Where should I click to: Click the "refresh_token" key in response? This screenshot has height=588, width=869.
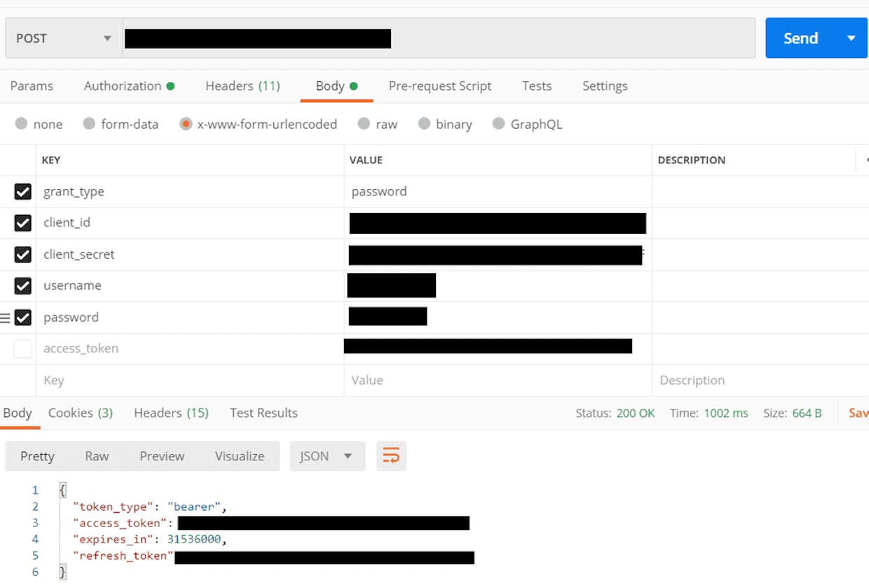123,556
